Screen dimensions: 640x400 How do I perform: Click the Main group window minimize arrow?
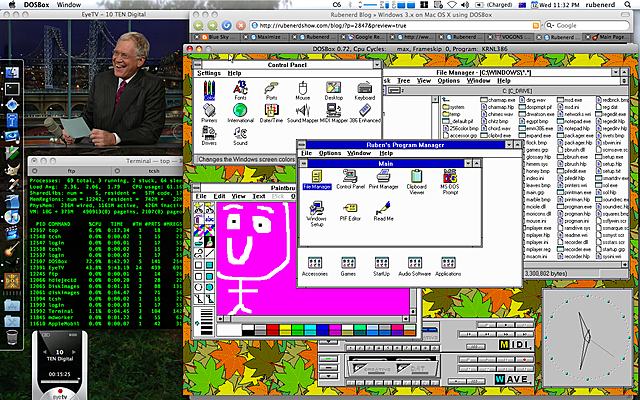click(468, 163)
